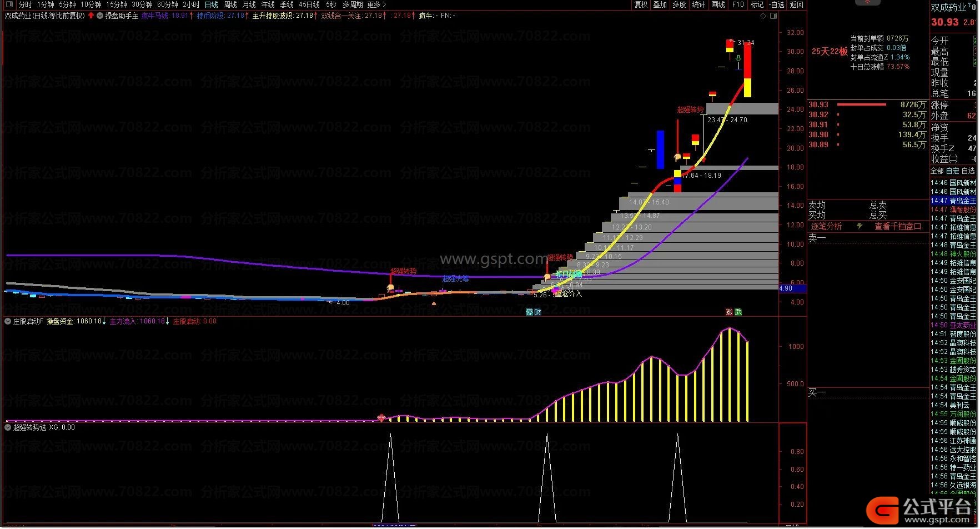
Task: Click the lightning bolt icon beside 逐笔分析
Action: coord(860,226)
